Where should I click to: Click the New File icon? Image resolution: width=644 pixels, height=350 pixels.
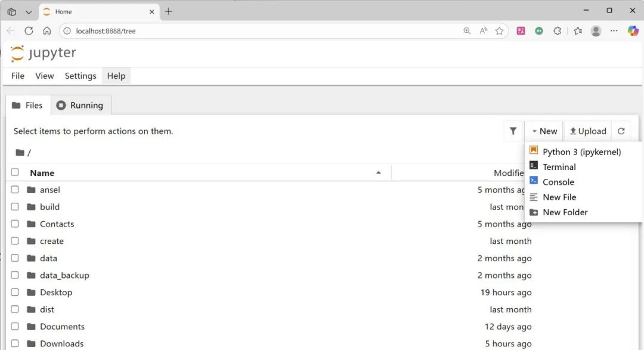534,197
